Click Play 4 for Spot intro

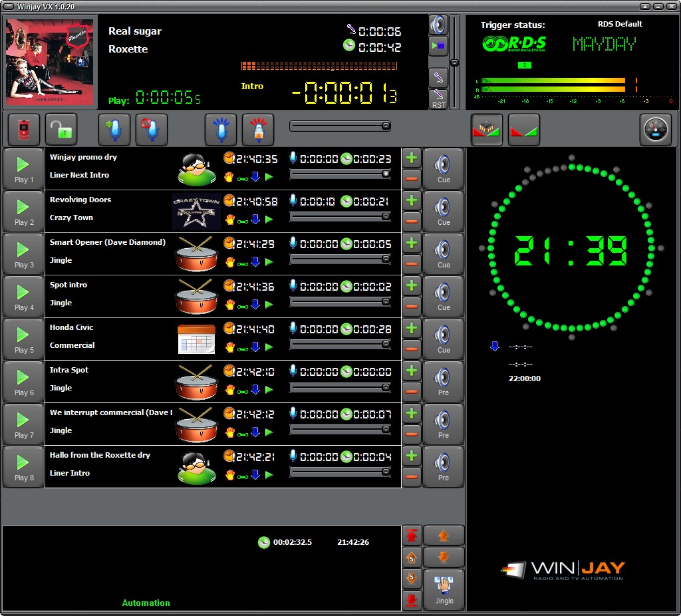coord(23,297)
